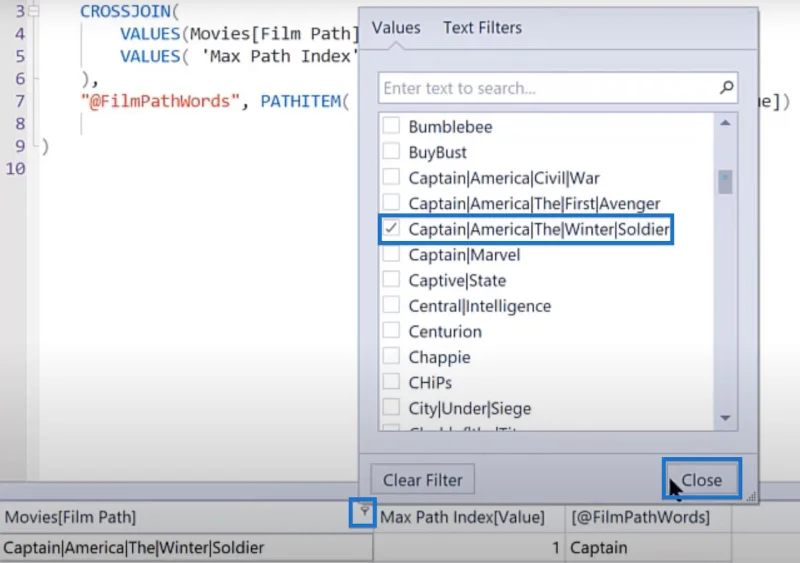Check the Captain|Marvel checkbox
Viewport: 800px width, 563px height.
[x=391, y=254]
